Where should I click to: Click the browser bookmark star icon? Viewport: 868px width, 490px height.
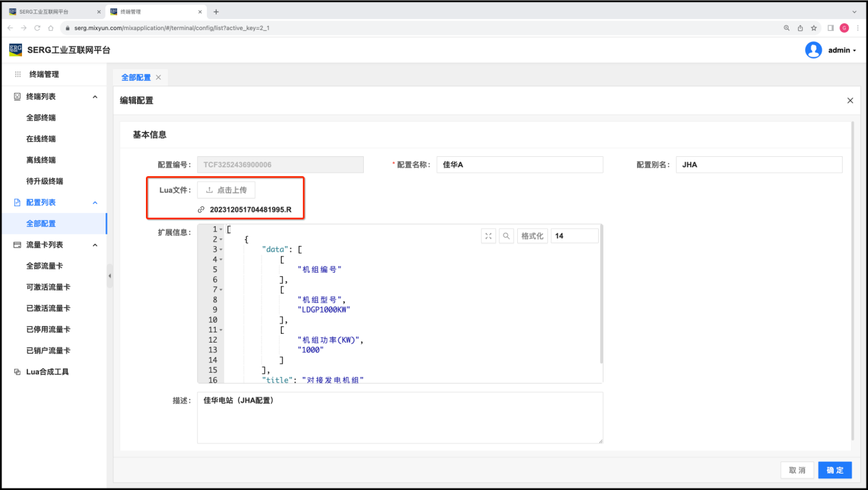pyautogui.click(x=814, y=28)
